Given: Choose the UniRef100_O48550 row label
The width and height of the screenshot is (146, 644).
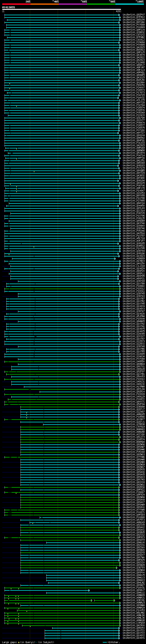Looking at the screenshot, I should point(133,361).
